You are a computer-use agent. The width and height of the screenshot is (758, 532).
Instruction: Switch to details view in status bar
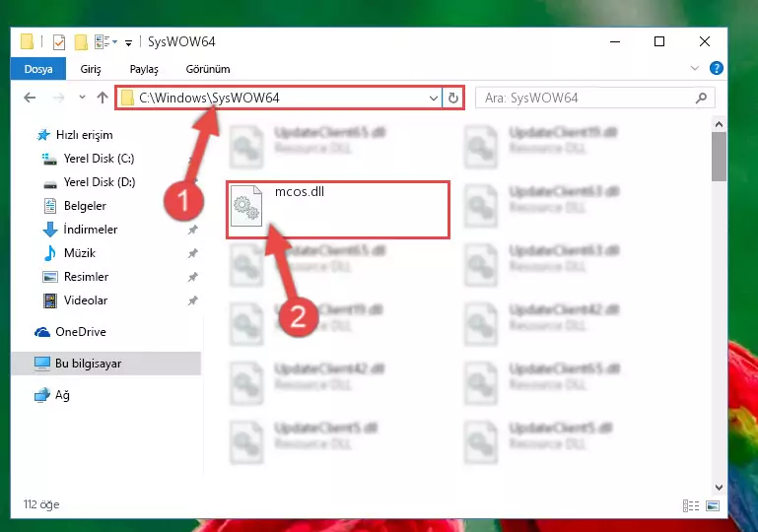[x=691, y=506]
